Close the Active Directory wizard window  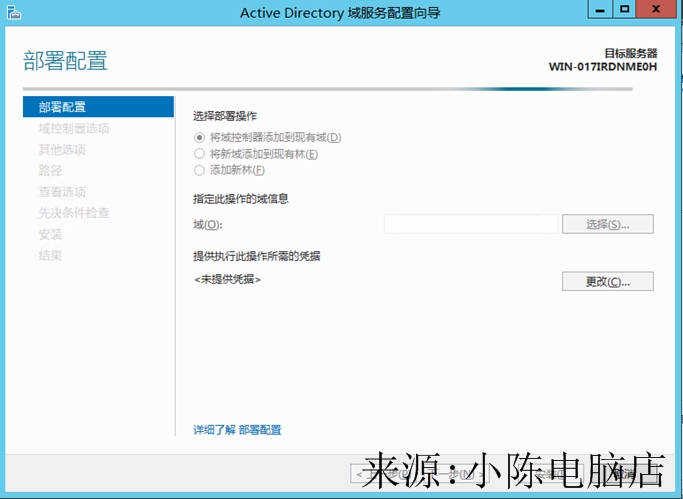pyautogui.click(x=656, y=9)
